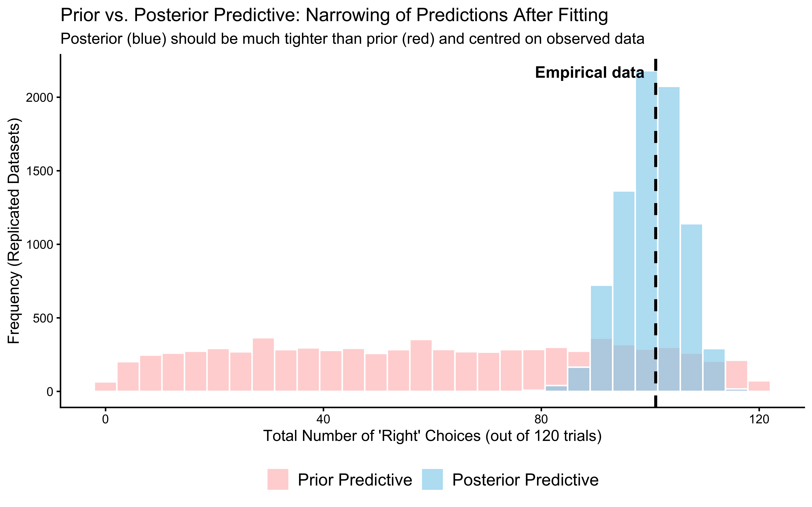The height and width of the screenshot is (507, 812).
Task: Click the x-axis tick label 120
Action: pyautogui.click(x=758, y=420)
